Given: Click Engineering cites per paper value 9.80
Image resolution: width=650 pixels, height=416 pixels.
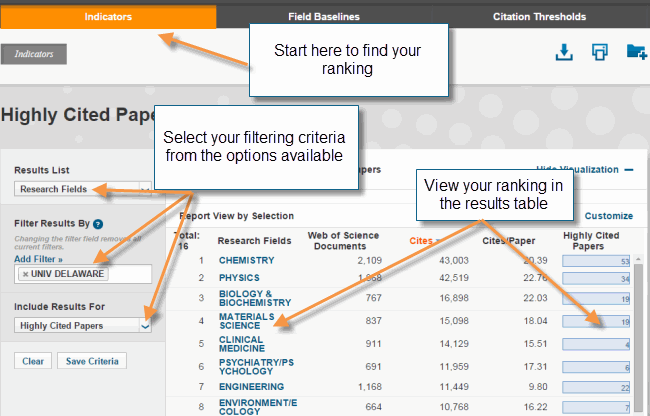Looking at the screenshot, I should click(538, 387).
